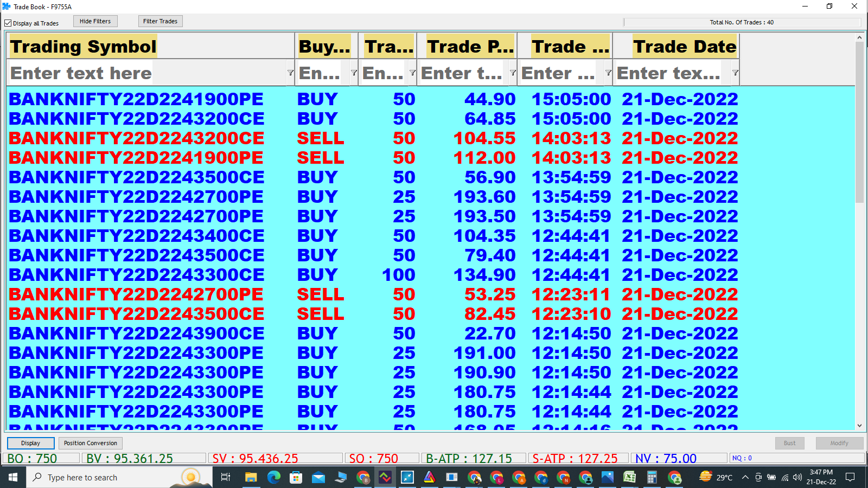Sort by the Trade quantity column header
Screen dimensions: 868x488
click(388, 46)
